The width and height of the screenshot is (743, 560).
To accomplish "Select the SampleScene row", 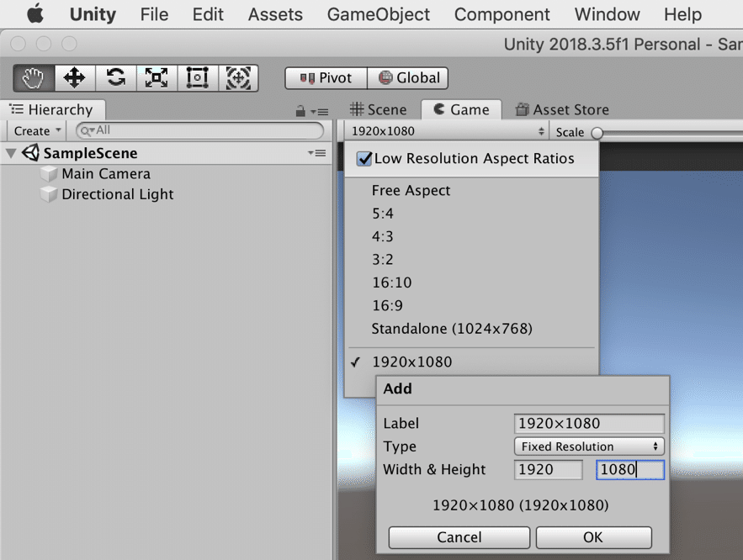I will (166, 153).
